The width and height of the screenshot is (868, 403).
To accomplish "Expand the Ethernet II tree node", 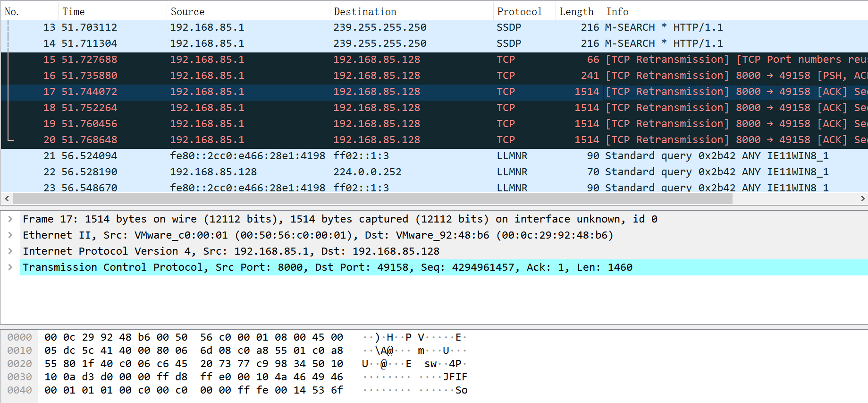I will tap(10, 235).
